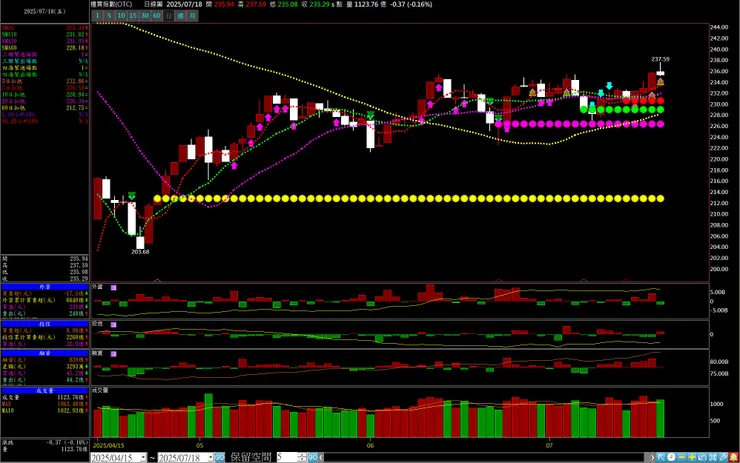Click the 237.59 high price label on chart
The height and width of the screenshot is (463, 740).
coord(660,59)
